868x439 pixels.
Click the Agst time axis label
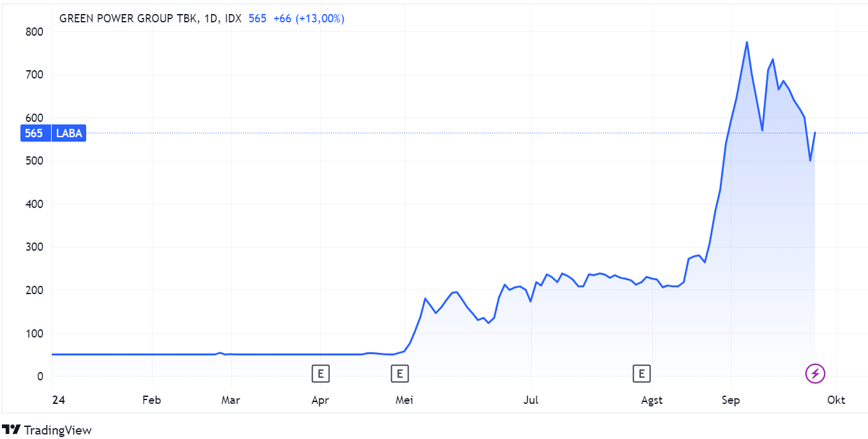pyautogui.click(x=652, y=400)
